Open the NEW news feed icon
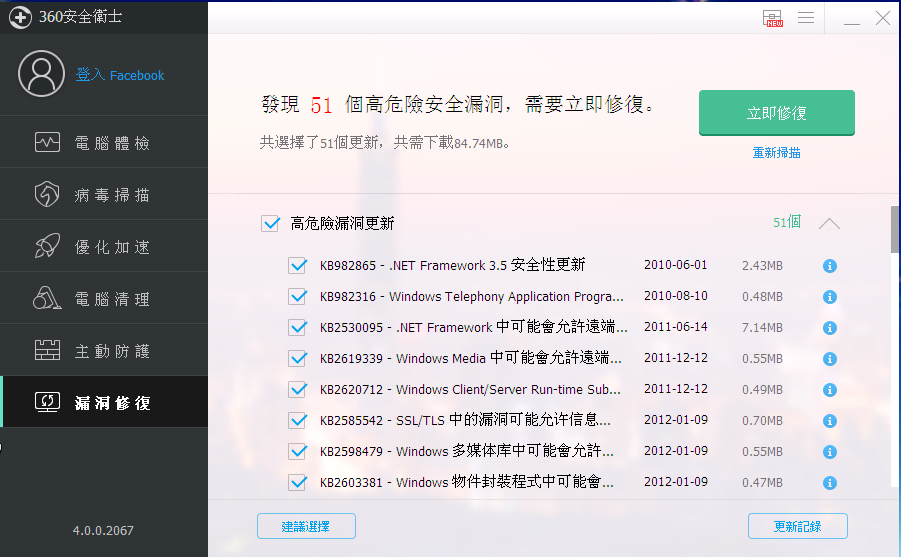901x557 pixels. (773, 18)
